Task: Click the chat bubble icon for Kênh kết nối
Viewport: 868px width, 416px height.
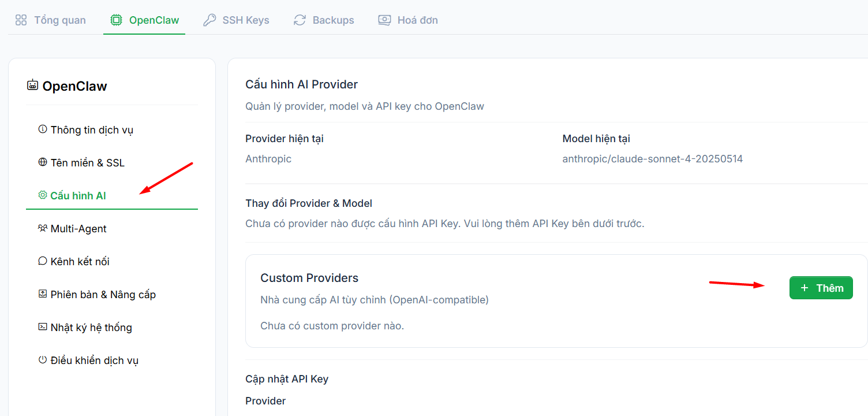Action: pyautogui.click(x=43, y=261)
